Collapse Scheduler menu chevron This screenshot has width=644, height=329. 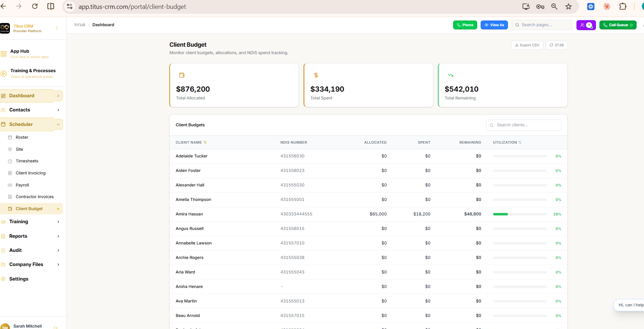(x=58, y=125)
